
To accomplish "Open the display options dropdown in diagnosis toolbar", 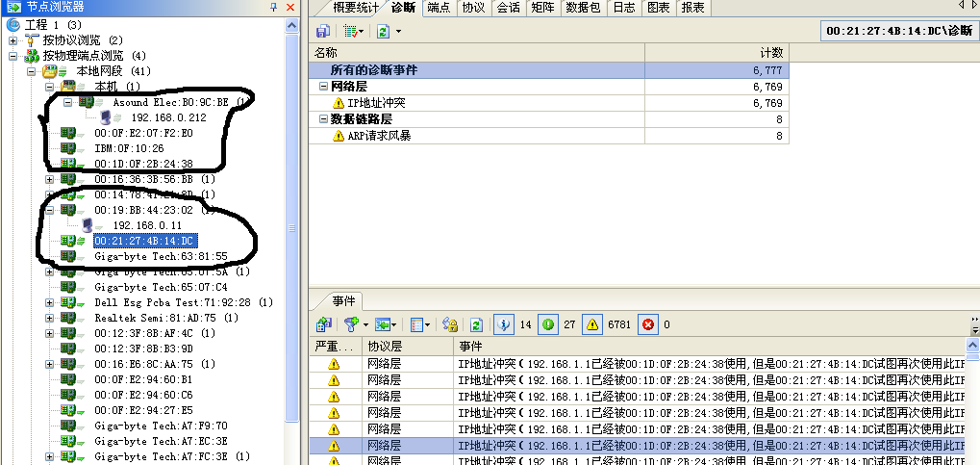I will coord(353,32).
